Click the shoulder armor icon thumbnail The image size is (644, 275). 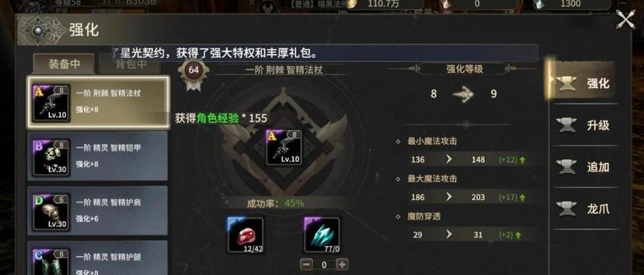coord(51,211)
